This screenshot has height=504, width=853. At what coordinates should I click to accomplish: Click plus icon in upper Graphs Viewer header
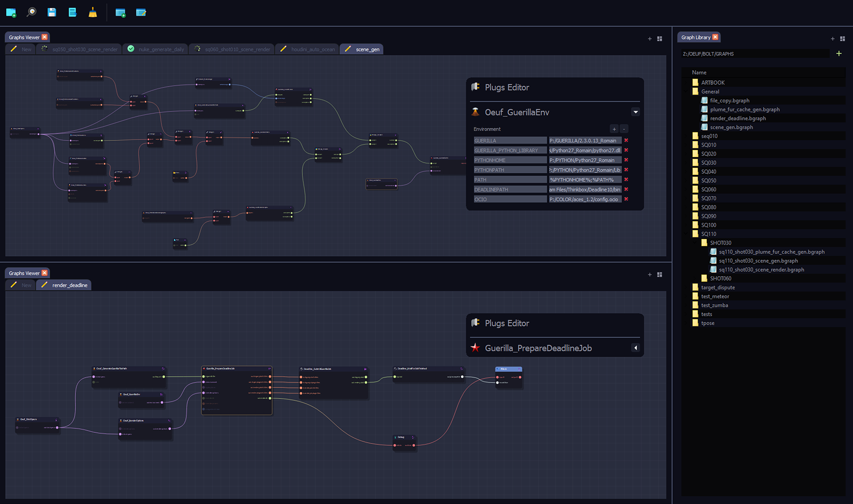[x=650, y=39]
